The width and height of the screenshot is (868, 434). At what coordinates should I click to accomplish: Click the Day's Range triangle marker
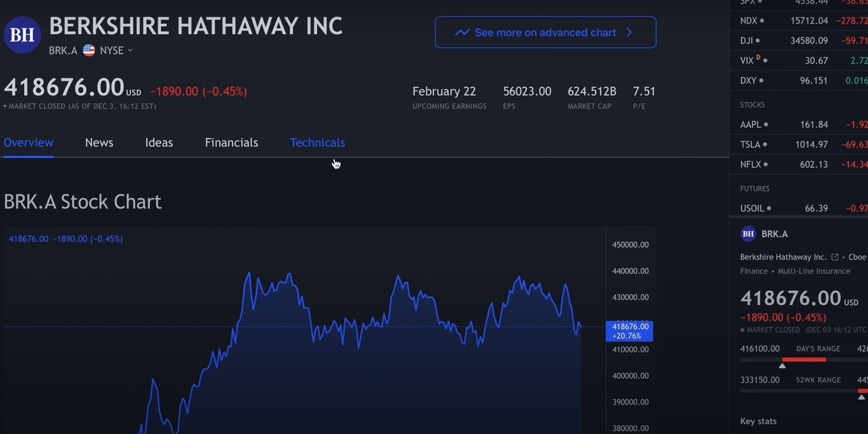782,366
